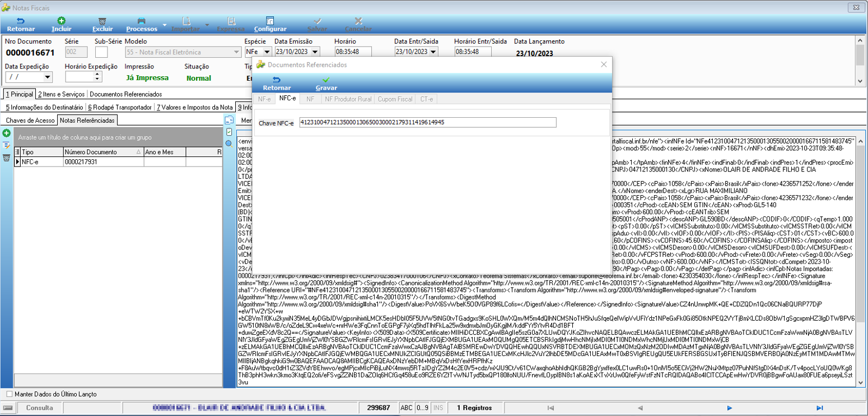
Task: Open the Processos printer button
Action: (x=142, y=25)
